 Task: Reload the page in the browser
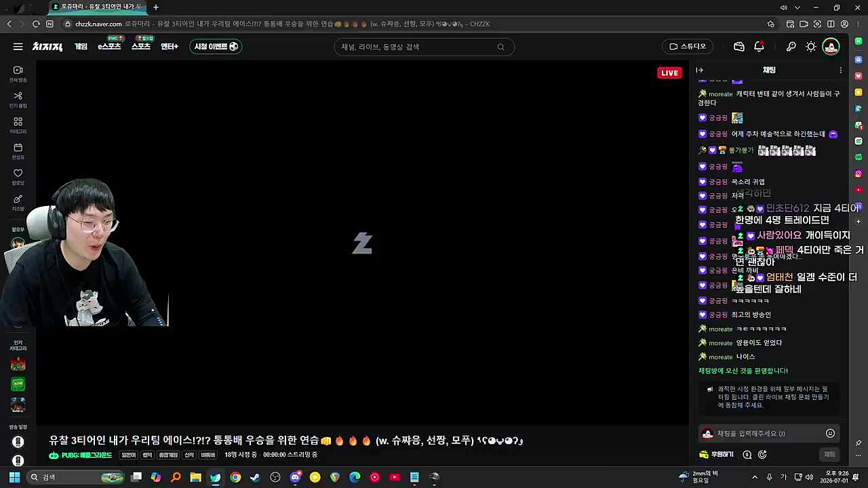point(36,24)
